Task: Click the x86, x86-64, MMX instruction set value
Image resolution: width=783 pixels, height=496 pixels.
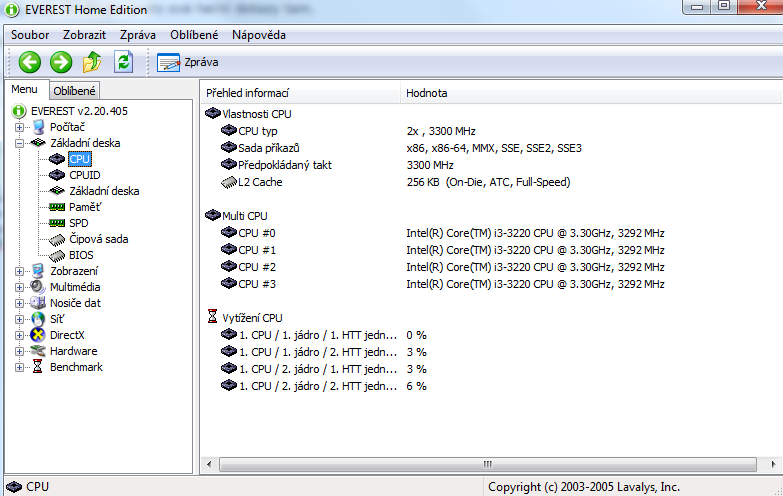Action: click(494, 148)
